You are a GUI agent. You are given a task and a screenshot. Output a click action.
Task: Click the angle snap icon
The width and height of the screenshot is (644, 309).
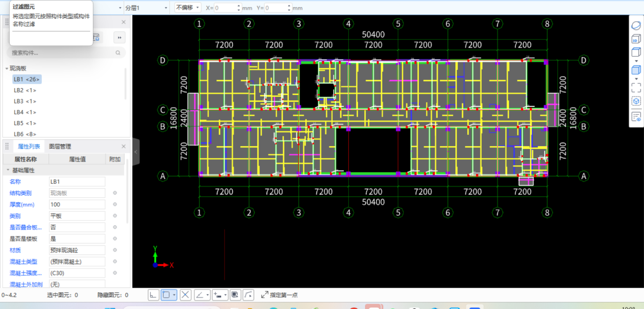pos(199,295)
